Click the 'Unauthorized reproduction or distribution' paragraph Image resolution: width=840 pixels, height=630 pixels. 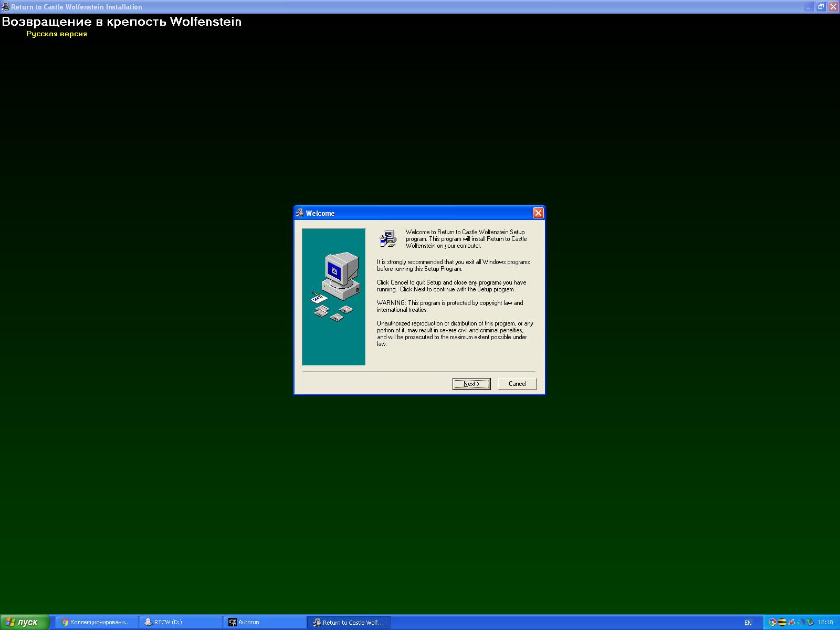click(x=455, y=334)
